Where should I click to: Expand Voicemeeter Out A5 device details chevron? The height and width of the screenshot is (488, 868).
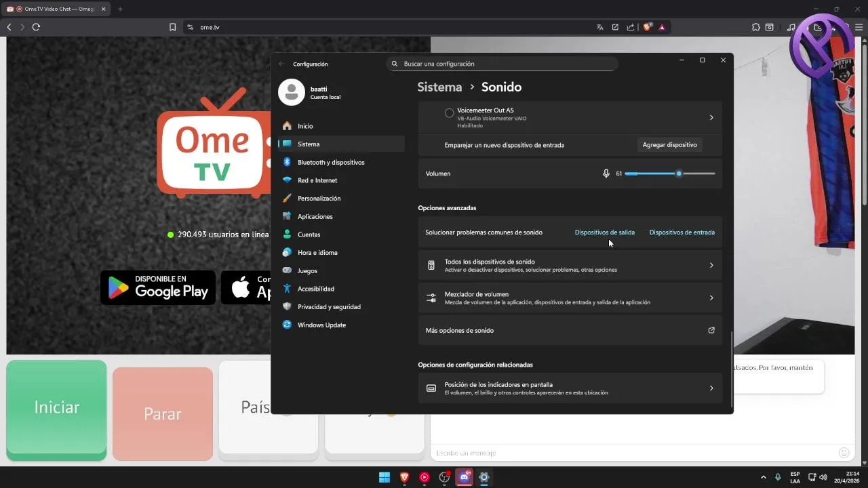(x=711, y=117)
